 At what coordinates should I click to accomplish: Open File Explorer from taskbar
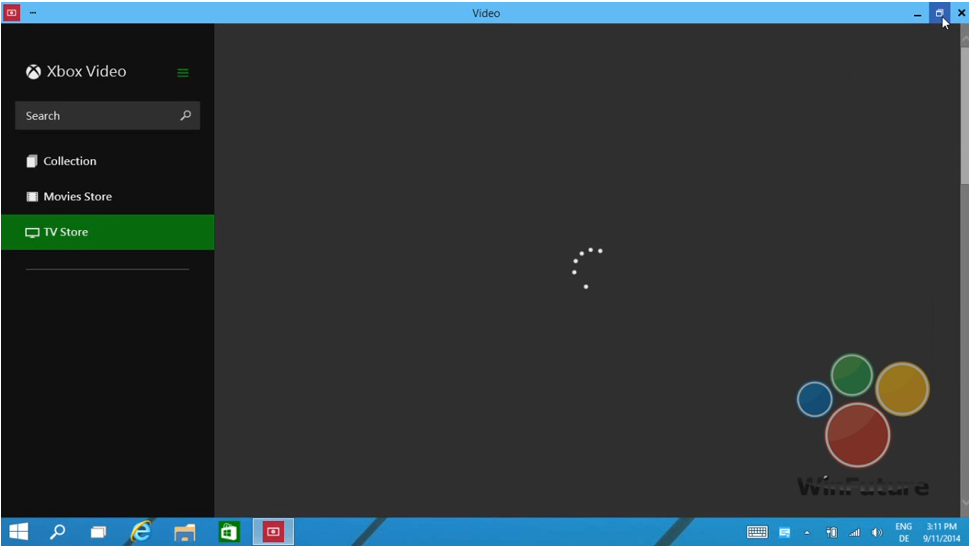[184, 532]
